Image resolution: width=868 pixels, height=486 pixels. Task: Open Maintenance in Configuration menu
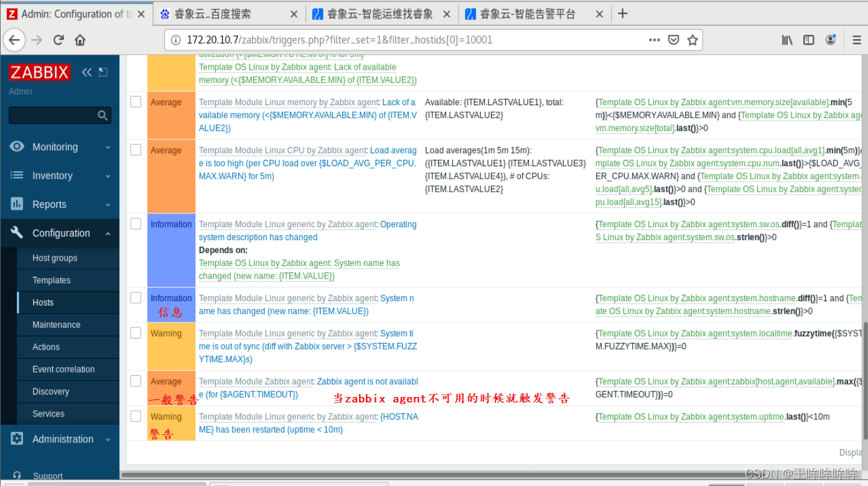[x=57, y=325]
